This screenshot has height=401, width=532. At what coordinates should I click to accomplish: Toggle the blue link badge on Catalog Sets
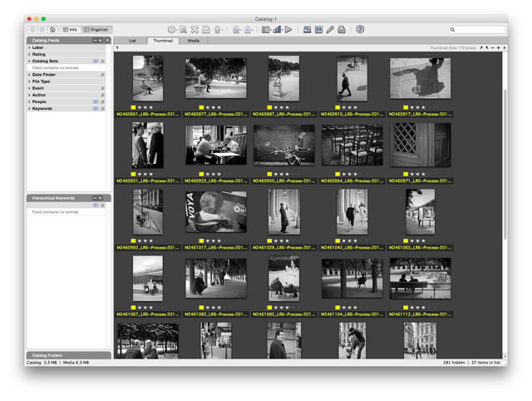(96, 61)
